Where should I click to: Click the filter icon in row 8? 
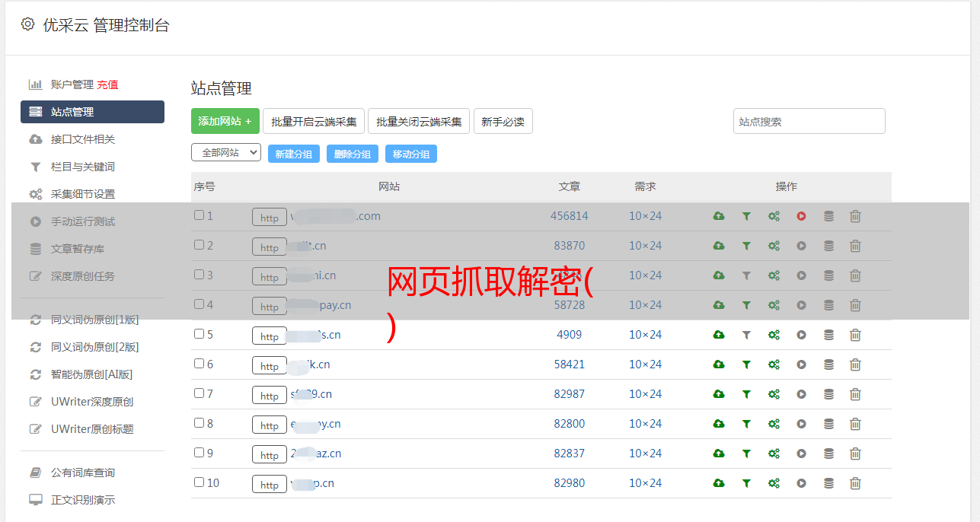point(746,424)
